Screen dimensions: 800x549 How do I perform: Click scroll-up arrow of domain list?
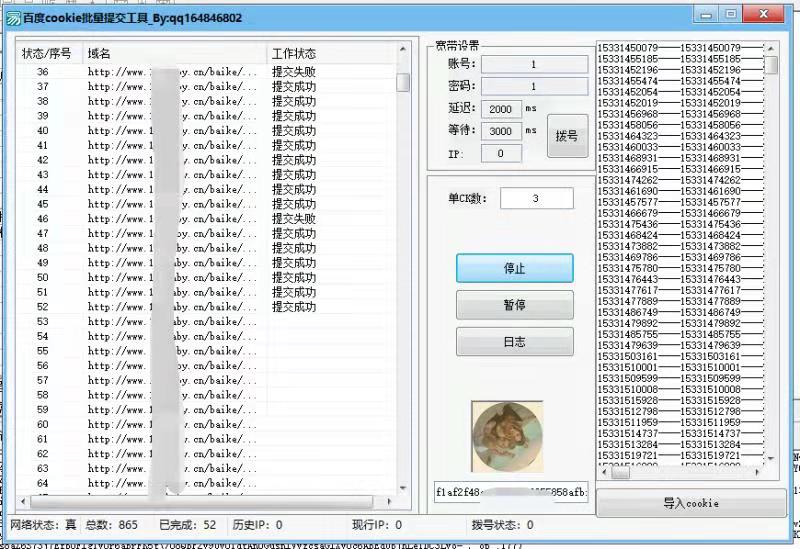(x=403, y=49)
